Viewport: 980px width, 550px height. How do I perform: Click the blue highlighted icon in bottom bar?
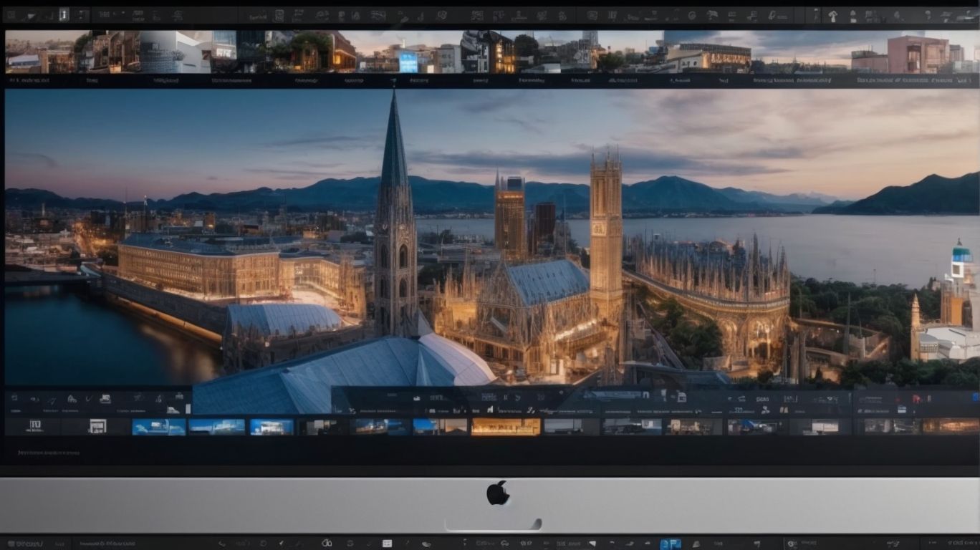pos(671,544)
